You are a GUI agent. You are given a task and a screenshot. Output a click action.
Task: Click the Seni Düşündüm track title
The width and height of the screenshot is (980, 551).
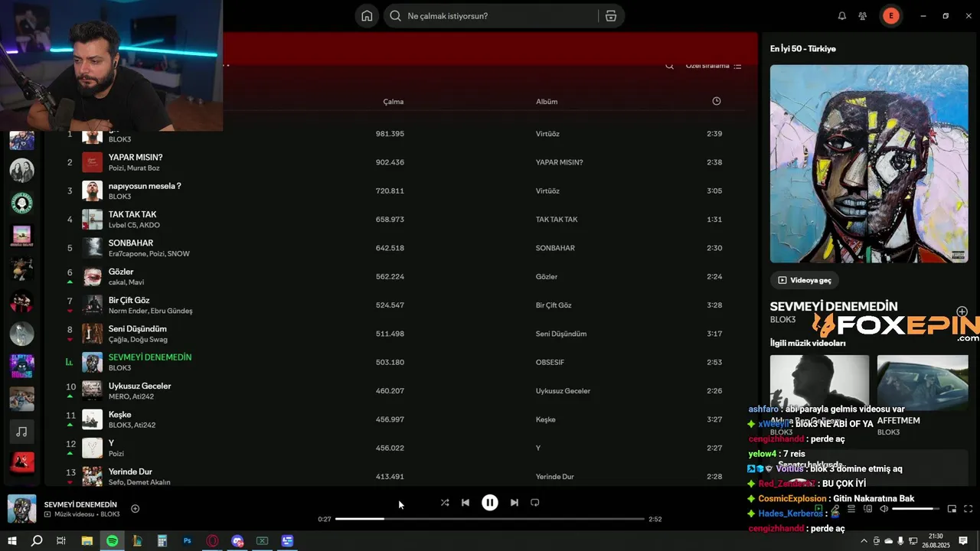point(138,329)
